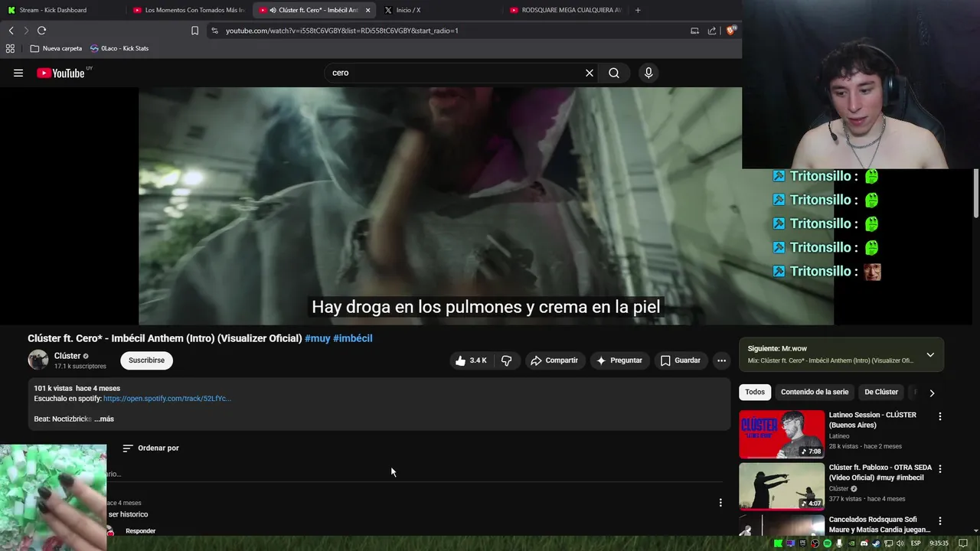The height and width of the screenshot is (551, 980).
Task: Open the volume control in the taskbar
Action: (x=900, y=543)
